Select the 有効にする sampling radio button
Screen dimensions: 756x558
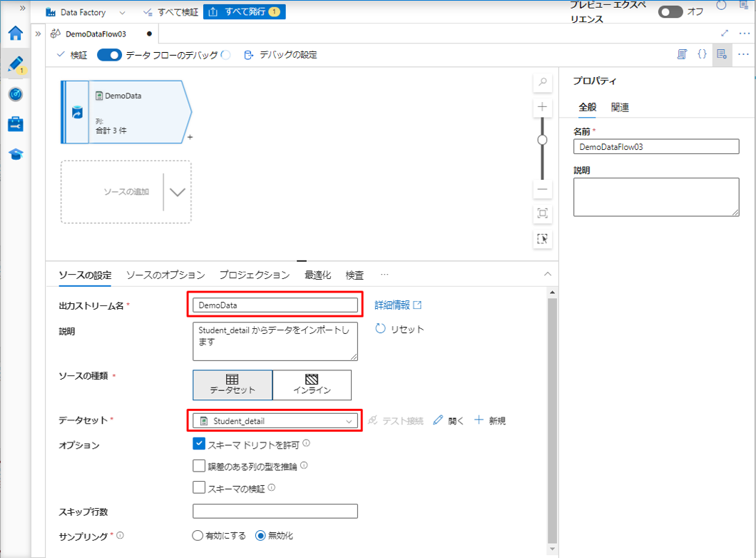pyautogui.click(x=198, y=536)
